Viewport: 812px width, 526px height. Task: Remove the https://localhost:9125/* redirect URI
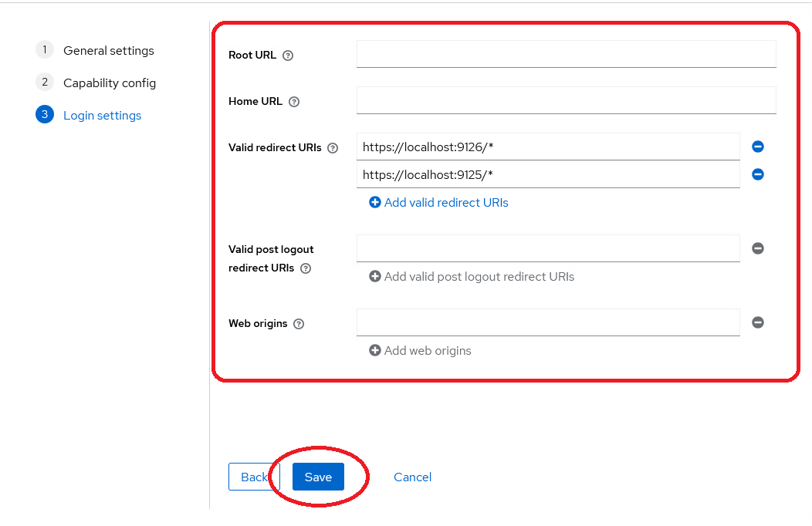758,174
